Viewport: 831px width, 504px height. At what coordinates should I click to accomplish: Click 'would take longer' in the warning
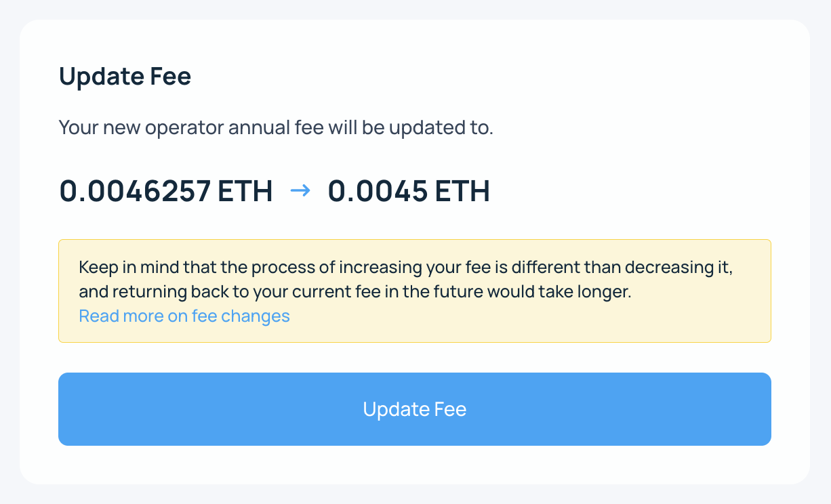pos(568,293)
